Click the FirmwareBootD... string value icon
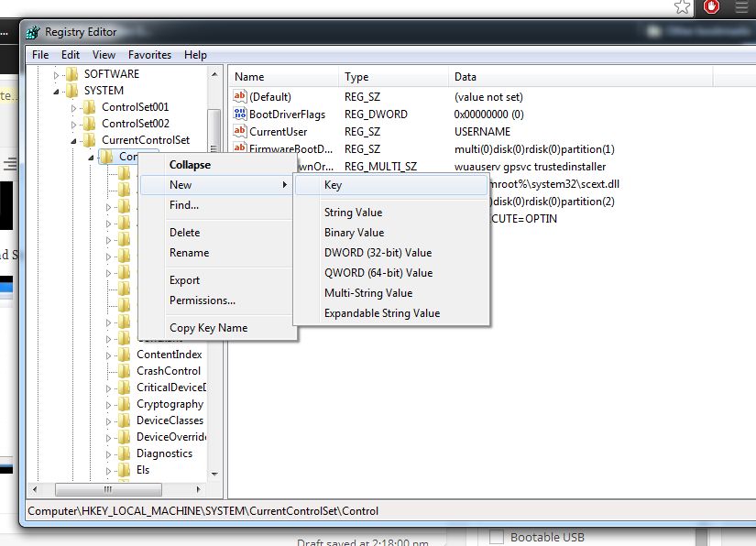 click(239, 147)
